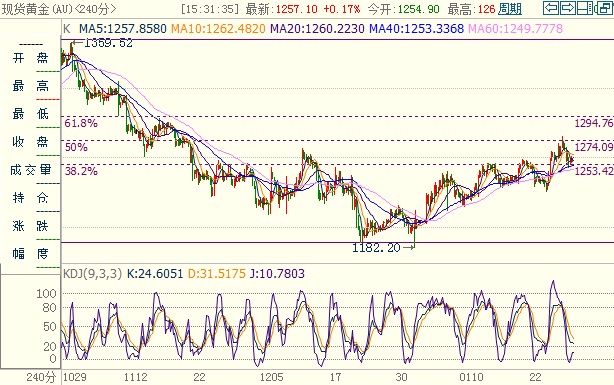The width and height of the screenshot is (614, 385).
Task: Click the MA10:1262.4820 indicator label
Action: [218, 28]
